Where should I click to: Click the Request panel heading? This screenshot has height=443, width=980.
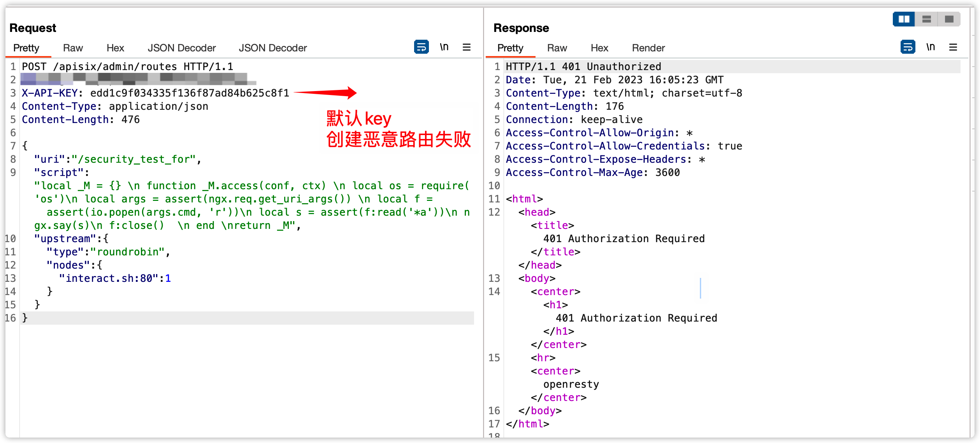tap(33, 28)
